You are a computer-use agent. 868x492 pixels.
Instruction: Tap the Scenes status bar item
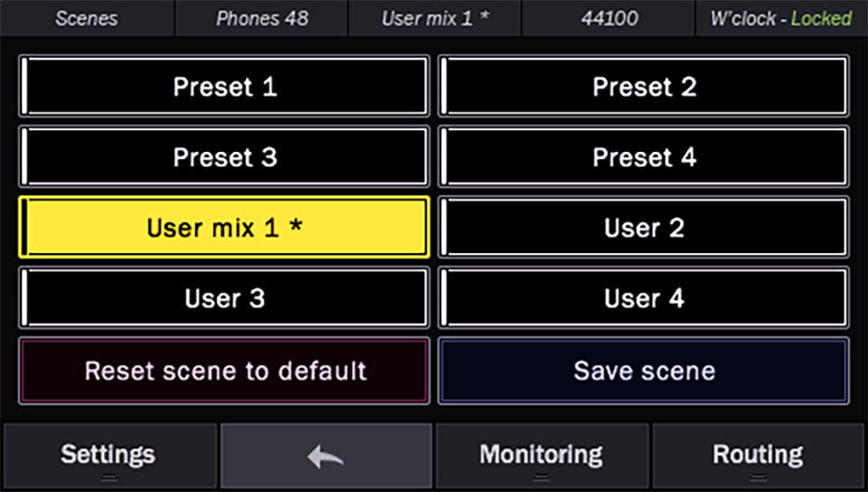click(x=86, y=18)
